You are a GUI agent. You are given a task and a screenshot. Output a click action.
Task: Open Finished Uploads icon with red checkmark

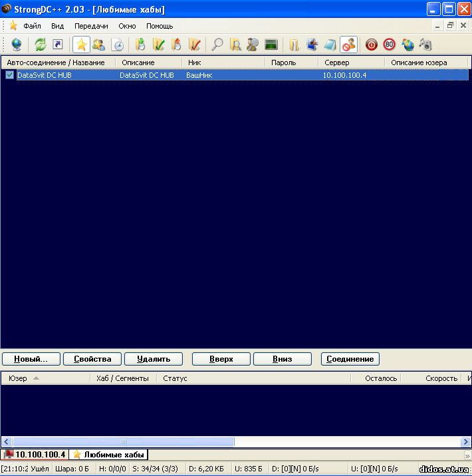click(195, 45)
